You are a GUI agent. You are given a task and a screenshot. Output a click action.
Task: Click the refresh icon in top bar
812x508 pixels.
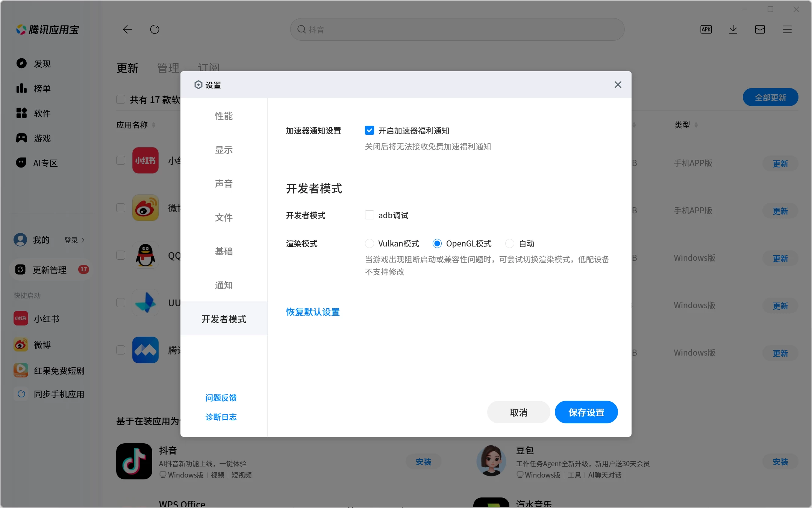coord(155,29)
